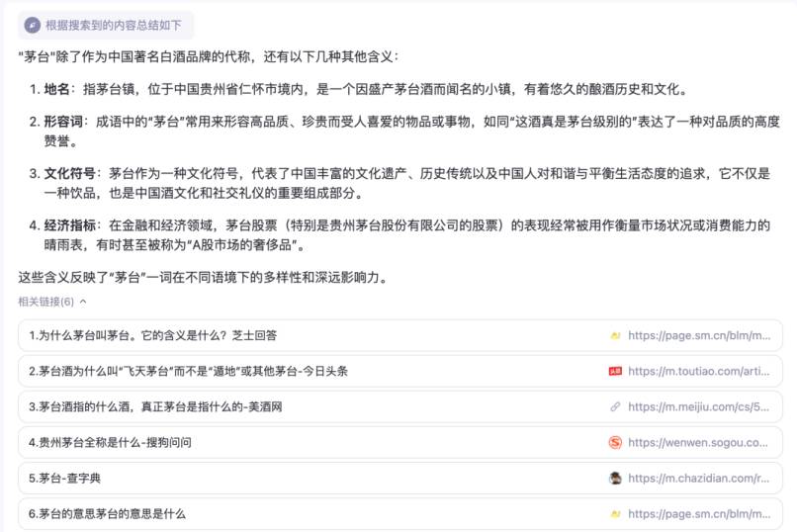Click the gray chain-link icon for meijiu
The image size is (797, 532).
point(615,406)
